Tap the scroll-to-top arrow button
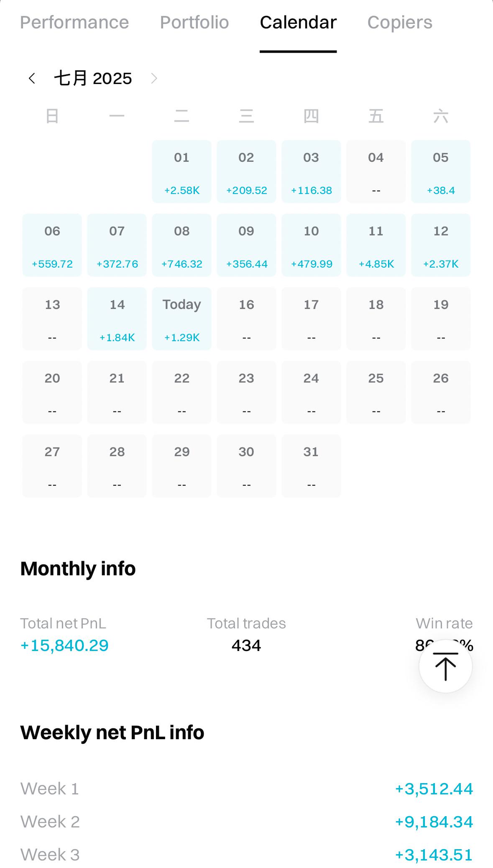This screenshot has width=493, height=868. coord(445,666)
